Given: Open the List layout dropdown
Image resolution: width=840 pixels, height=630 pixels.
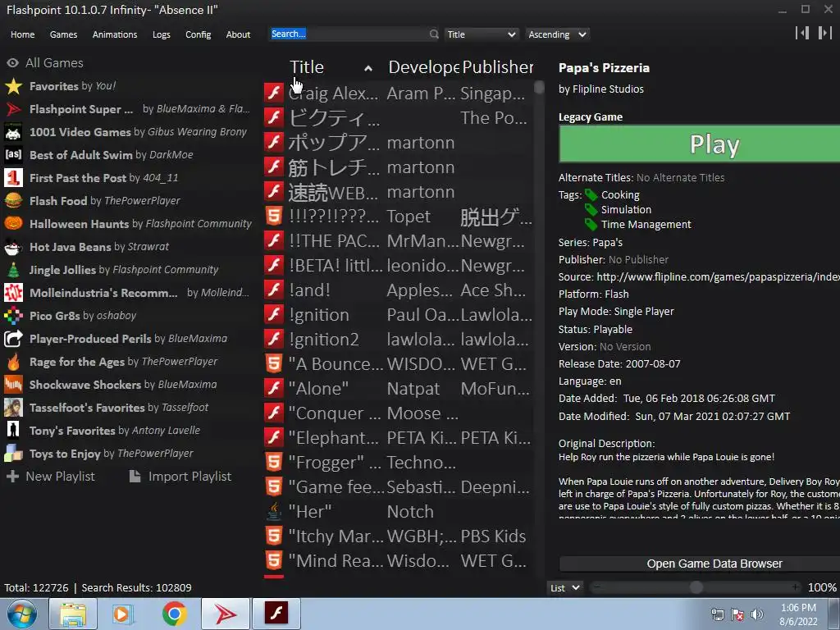Looking at the screenshot, I should coord(564,587).
